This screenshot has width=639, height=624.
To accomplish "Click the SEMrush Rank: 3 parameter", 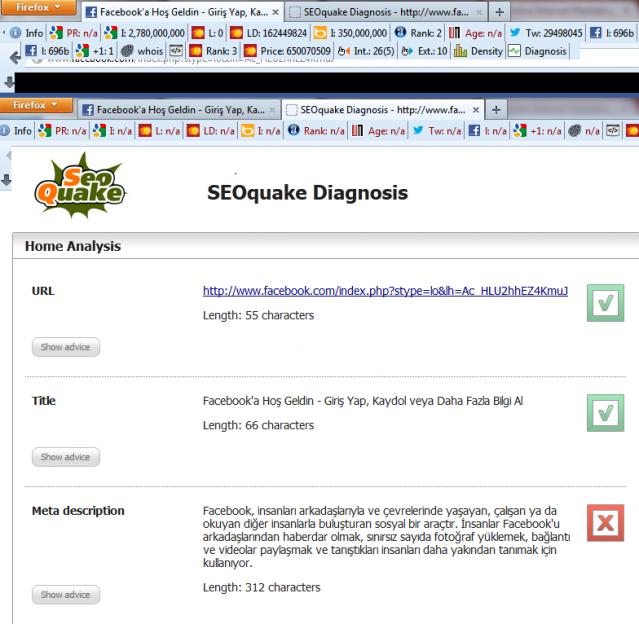I will pyautogui.click(x=213, y=51).
